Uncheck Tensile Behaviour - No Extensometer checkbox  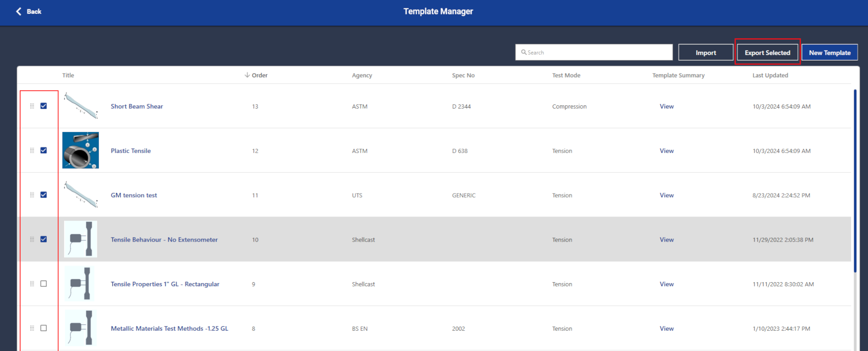tap(43, 239)
